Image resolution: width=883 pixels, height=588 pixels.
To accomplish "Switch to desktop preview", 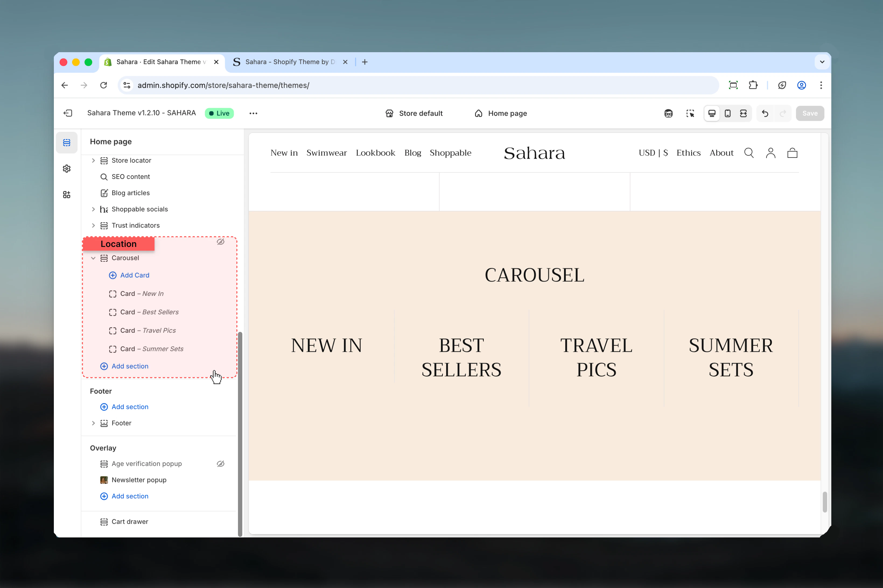I will (x=712, y=113).
